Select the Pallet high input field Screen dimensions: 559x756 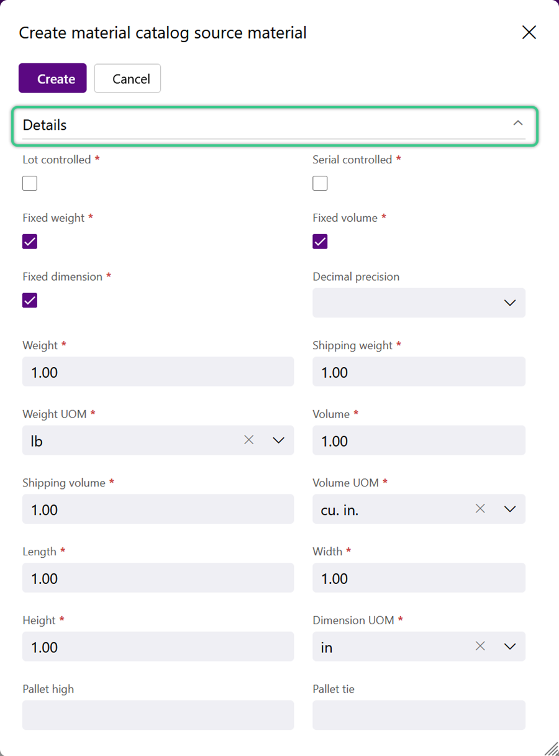(158, 715)
